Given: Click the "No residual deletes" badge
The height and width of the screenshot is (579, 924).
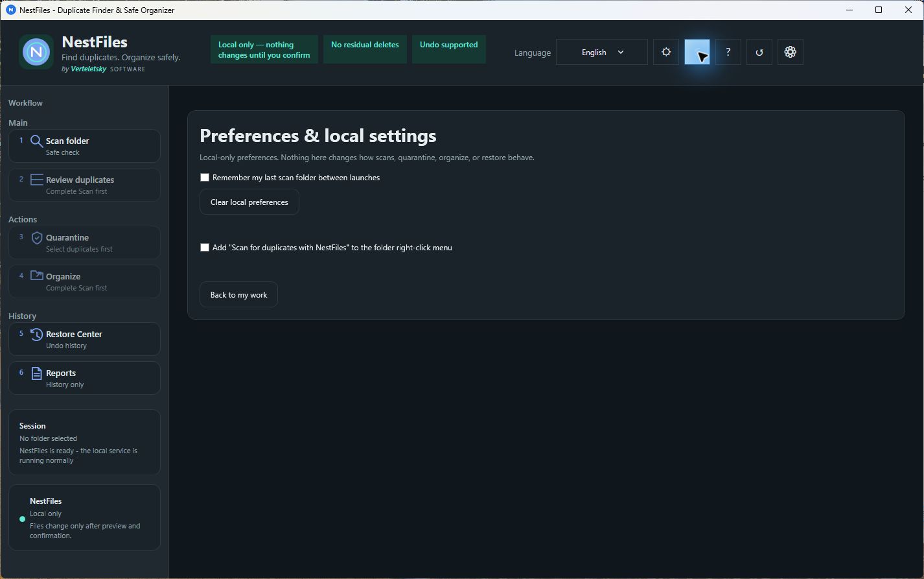Looking at the screenshot, I should pos(365,49).
